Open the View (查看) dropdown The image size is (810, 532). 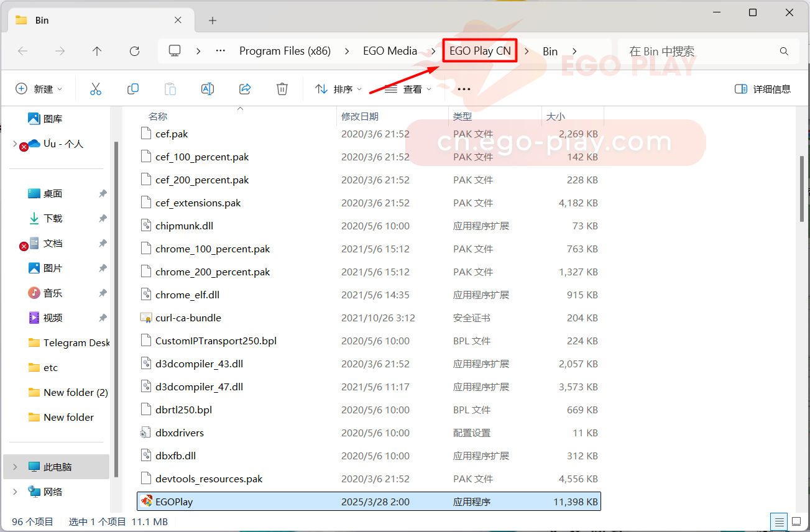[x=408, y=89]
